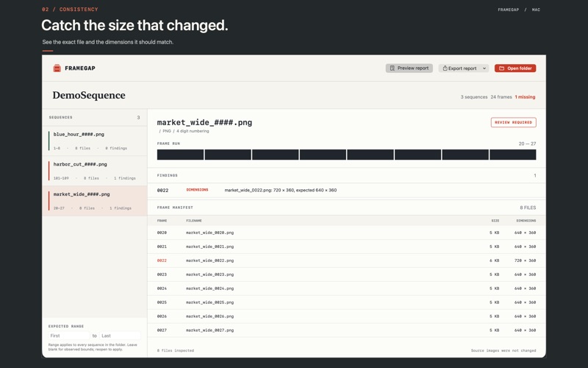Click the Review Required badge
Viewport: 588px width, 368px height.
(513, 122)
